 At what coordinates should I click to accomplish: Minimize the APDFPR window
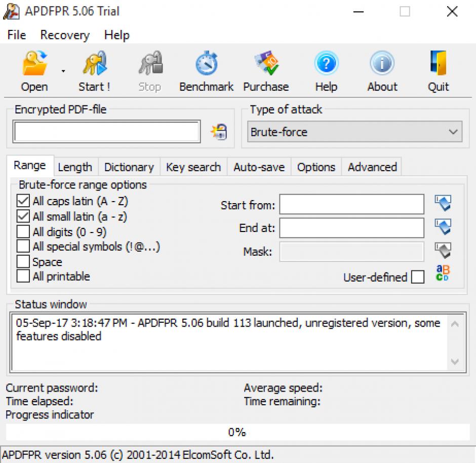pos(359,12)
